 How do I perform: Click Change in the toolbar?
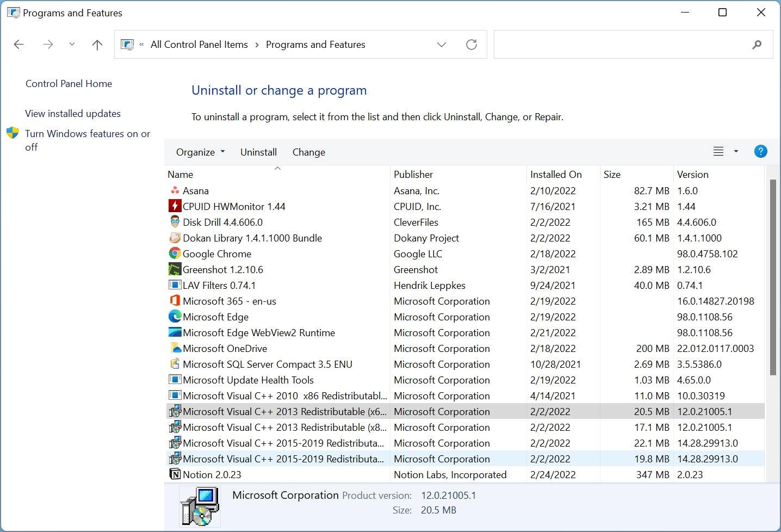click(308, 152)
